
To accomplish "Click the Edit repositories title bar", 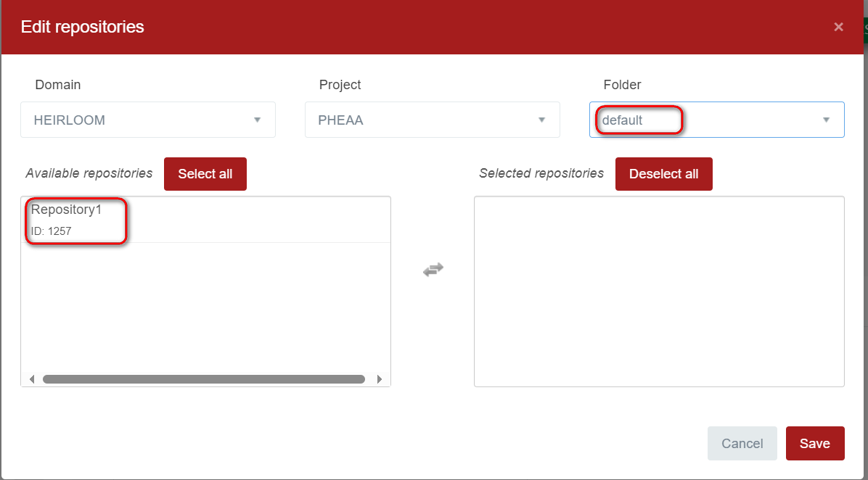I will pyautogui.click(x=82, y=27).
